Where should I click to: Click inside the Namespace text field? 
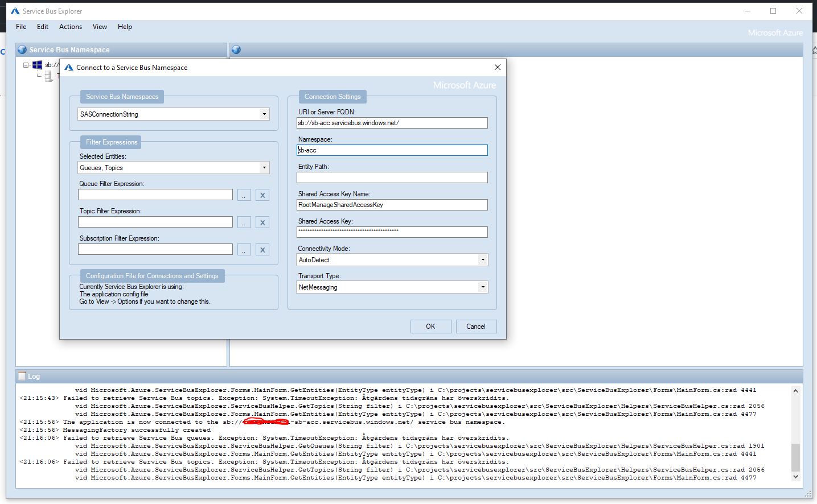click(392, 150)
